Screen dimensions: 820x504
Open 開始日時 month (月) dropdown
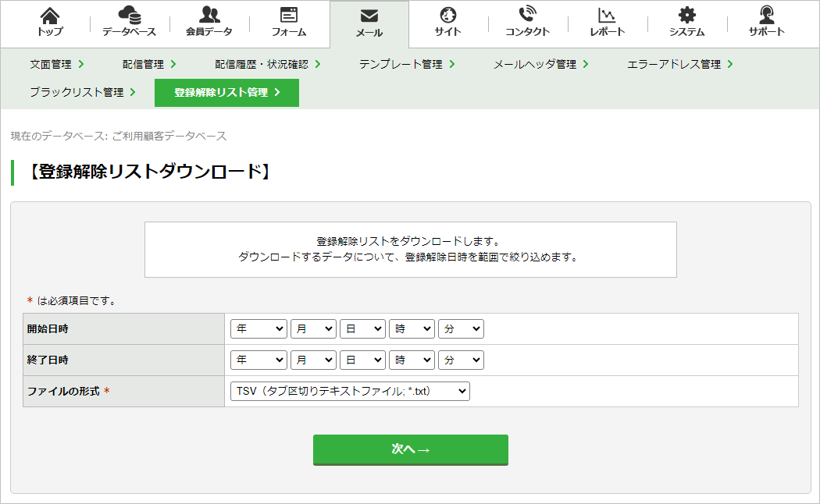tap(313, 329)
